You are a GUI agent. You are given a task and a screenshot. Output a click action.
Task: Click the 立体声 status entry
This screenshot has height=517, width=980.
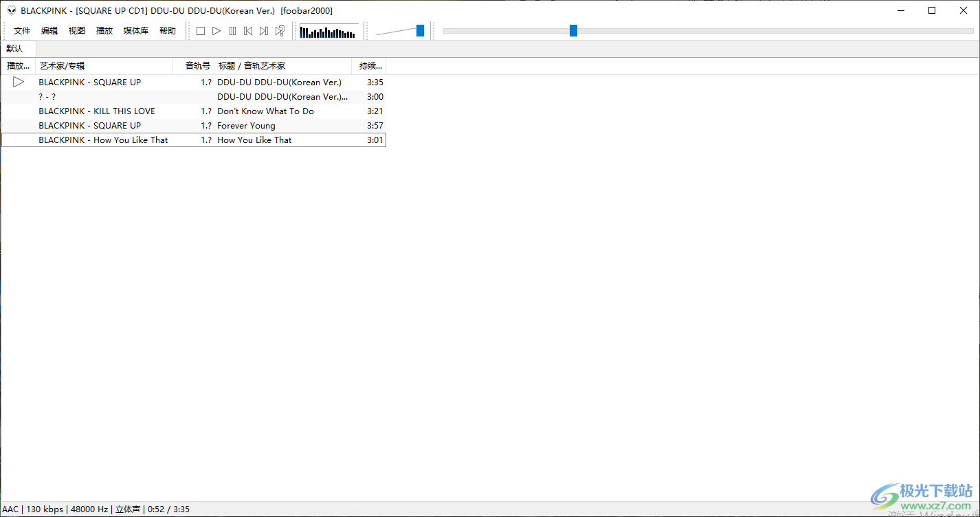pyautogui.click(x=127, y=509)
